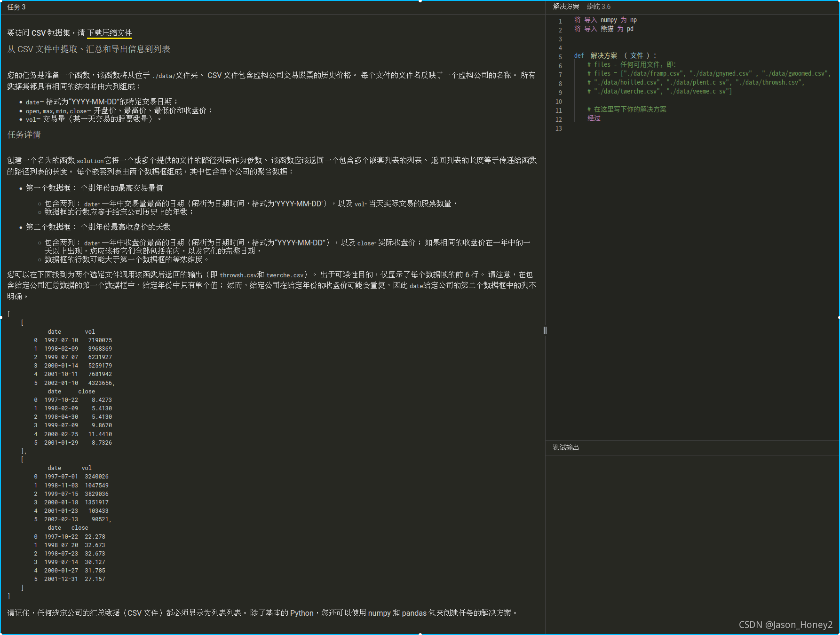Click the date 1998-04-30
840x635 pixels.
coord(61,417)
